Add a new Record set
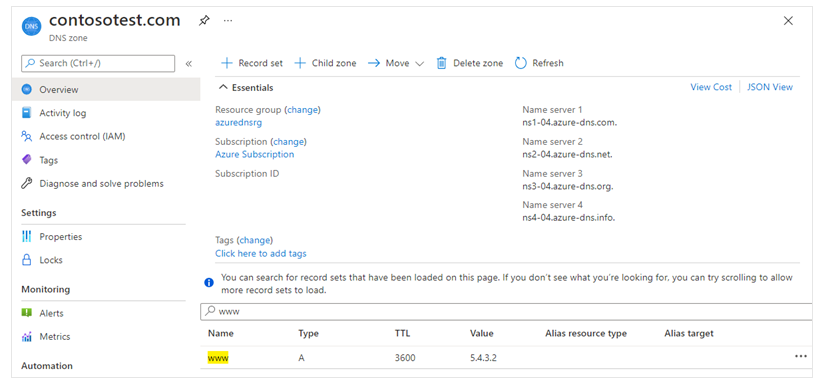This screenshot has height=388, width=829. pyautogui.click(x=252, y=63)
